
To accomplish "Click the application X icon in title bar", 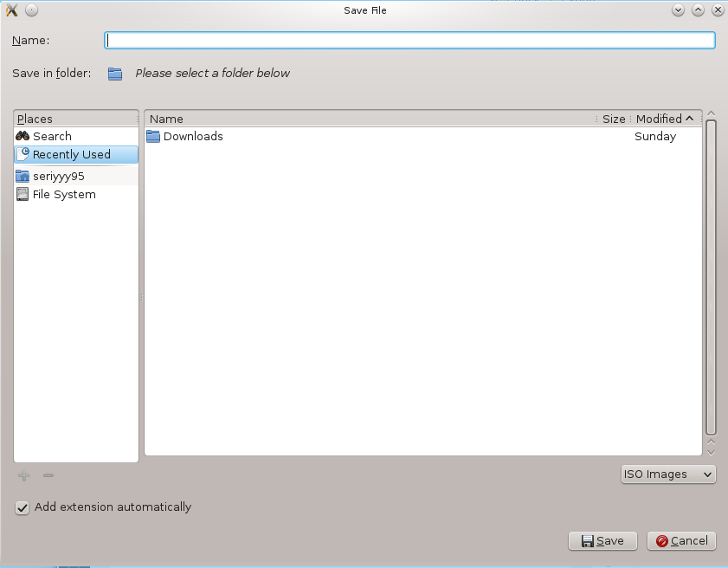I will pos(12,10).
